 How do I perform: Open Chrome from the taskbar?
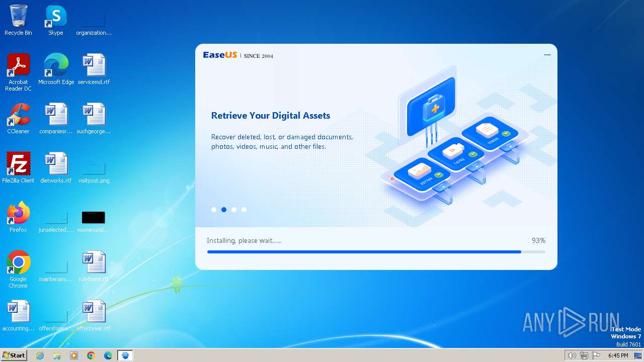(x=91, y=355)
